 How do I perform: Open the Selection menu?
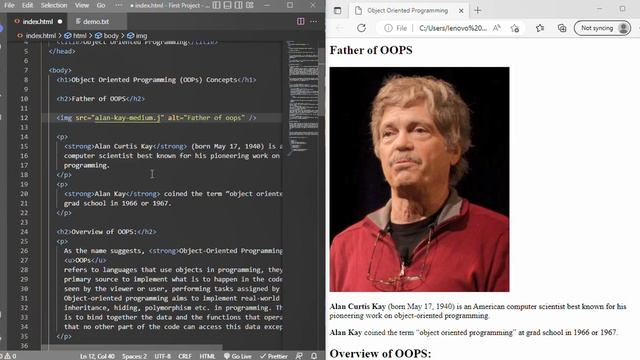click(54, 5)
